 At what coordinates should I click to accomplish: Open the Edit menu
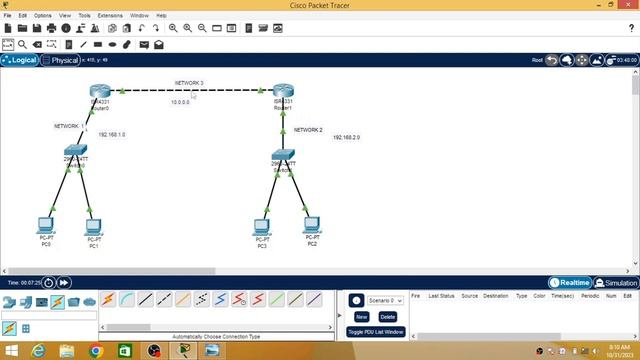[x=22, y=16]
